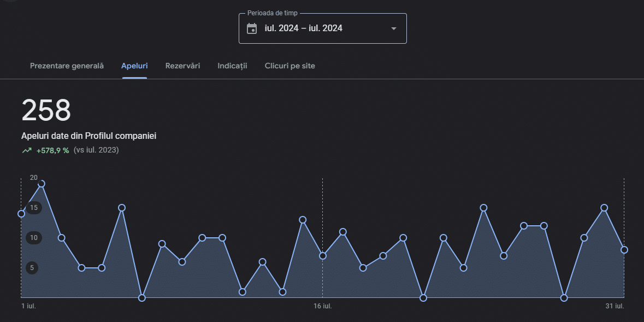Click the data point on 16 iul. line
The image size is (644, 322).
[x=323, y=256]
